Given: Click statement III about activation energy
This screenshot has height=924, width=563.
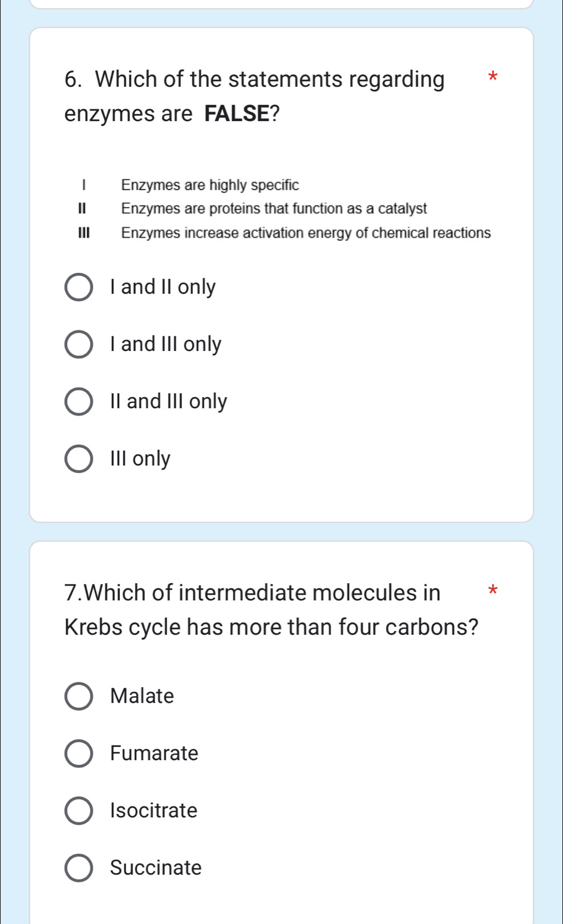Looking at the screenshot, I should pyautogui.click(x=305, y=232).
